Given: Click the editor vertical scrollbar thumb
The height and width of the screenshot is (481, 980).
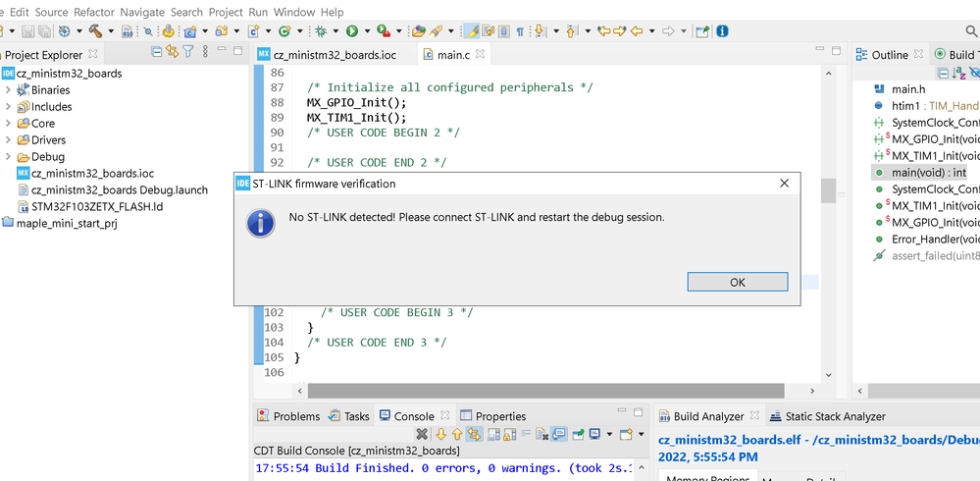Looking at the screenshot, I should point(828,190).
